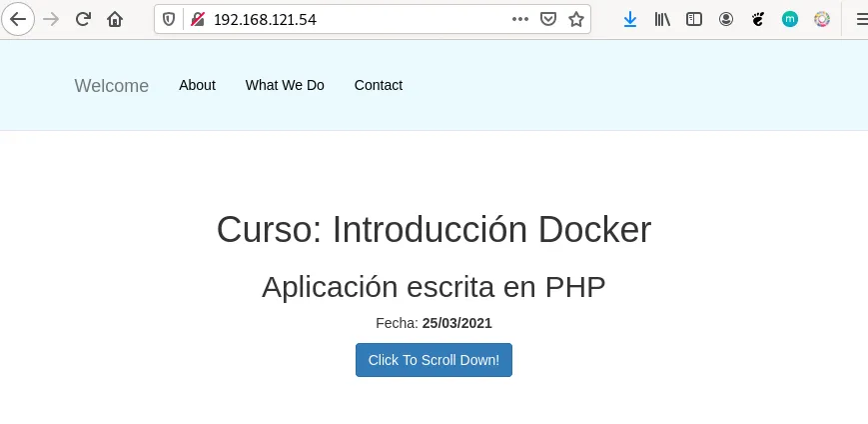Click the GNOME footprint extension icon
The width and height of the screenshot is (868, 424).
pos(758,19)
